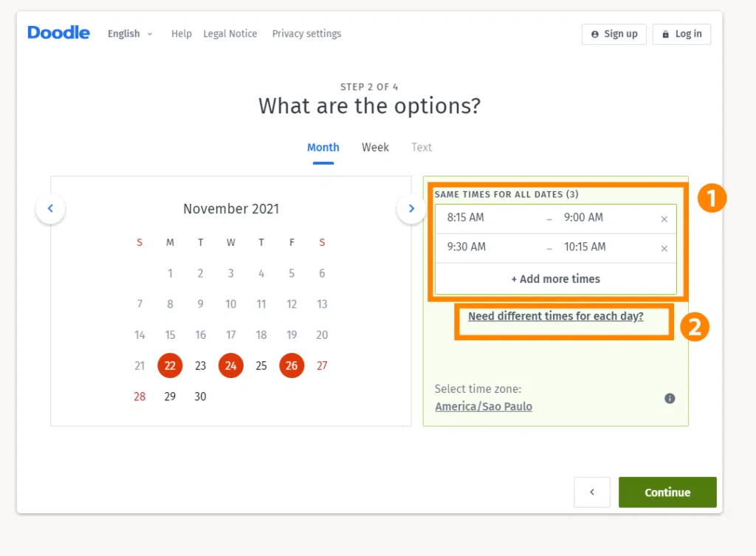The image size is (756, 556).
Task: Click Need different times for each day
Action: click(x=556, y=317)
